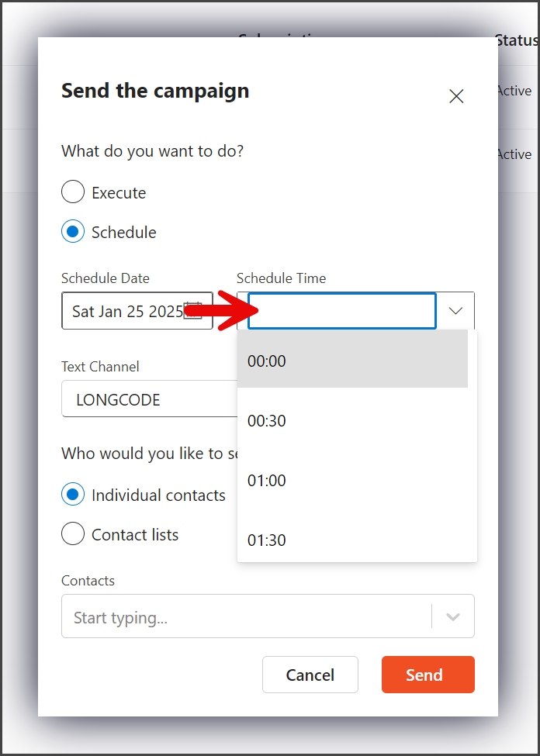Click the Schedule Date field
This screenshot has height=756, width=540.
pyautogui.click(x=137, y=310)
